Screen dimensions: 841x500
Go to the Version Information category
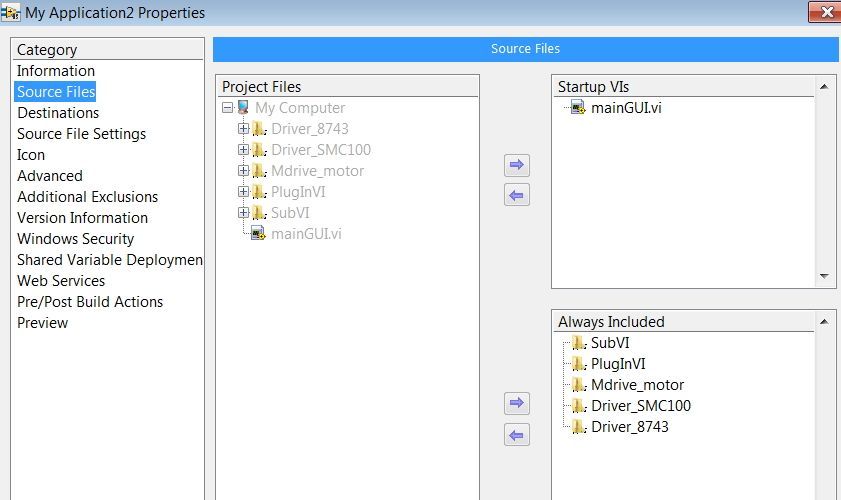[x=83, y=218]
